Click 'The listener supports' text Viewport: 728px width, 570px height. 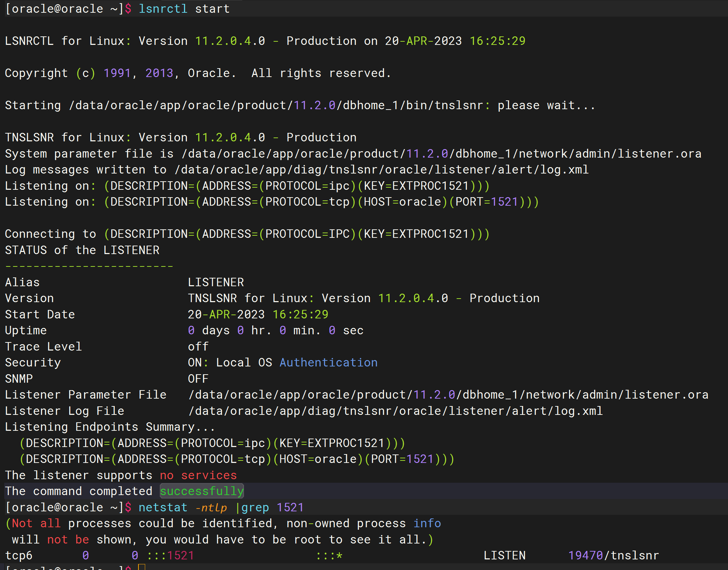[79, 475]
